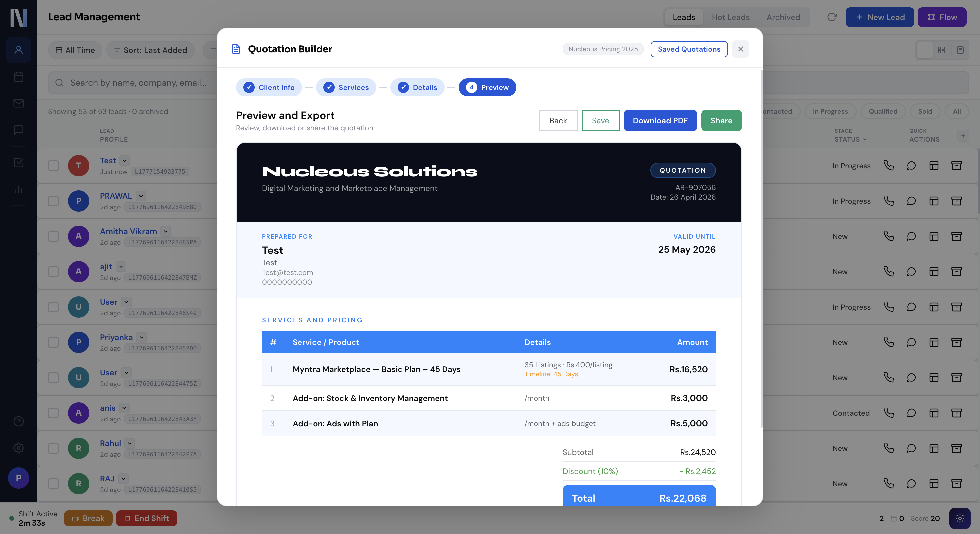This screenshot has width=980, height=534.
Task: Call the Test lead using phone icon
Action: tap(889, 165)
